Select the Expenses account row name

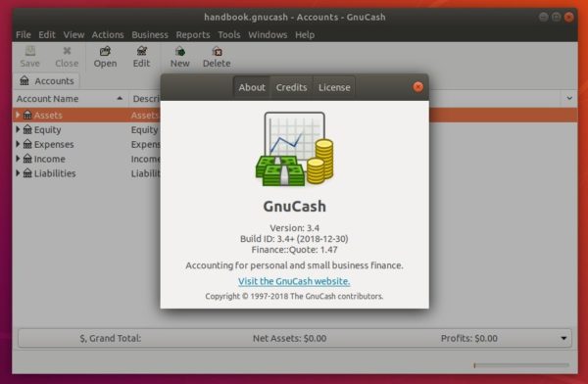(x=54, y=144)
